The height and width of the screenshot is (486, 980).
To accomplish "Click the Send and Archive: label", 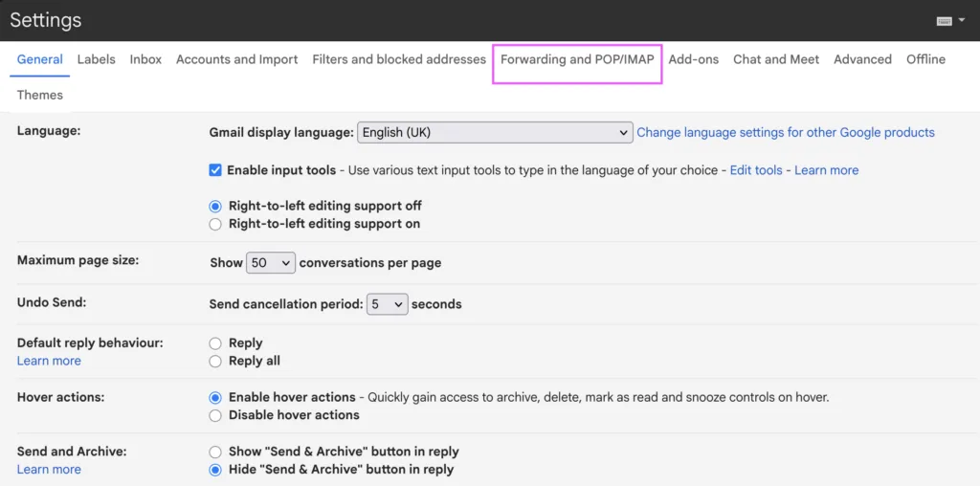I will tap(72, 451).
